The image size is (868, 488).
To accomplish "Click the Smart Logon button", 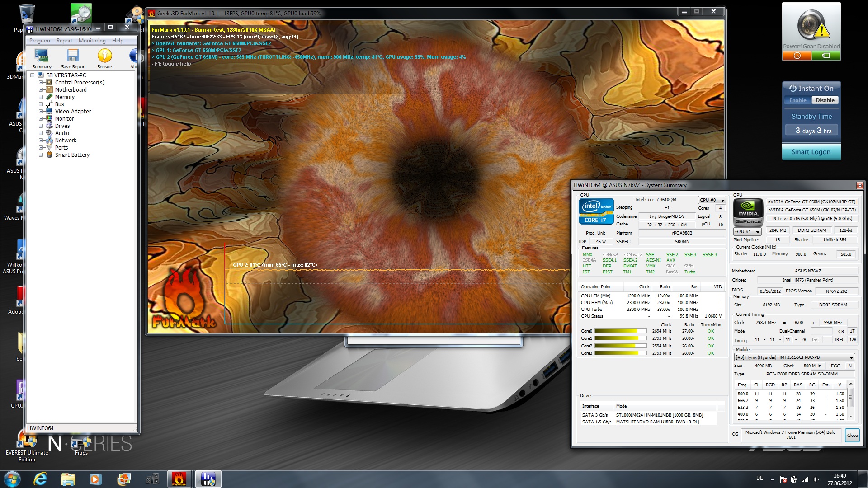I will pos(811,152).
